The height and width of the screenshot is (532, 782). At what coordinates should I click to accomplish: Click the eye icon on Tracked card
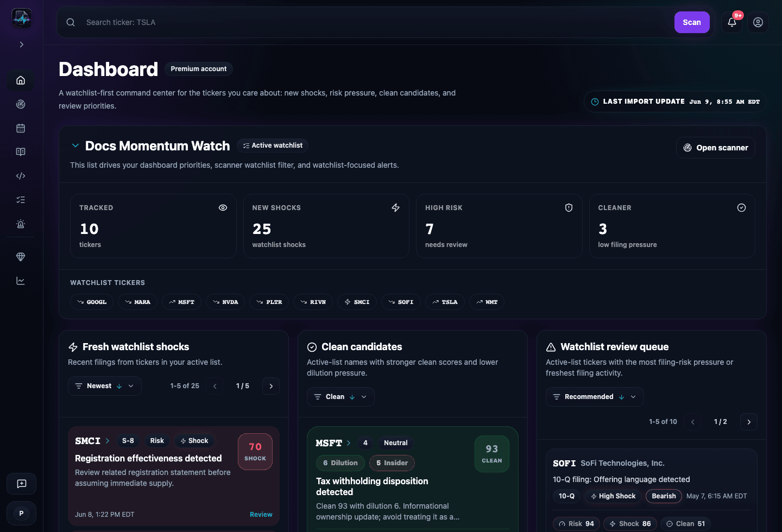223,208
